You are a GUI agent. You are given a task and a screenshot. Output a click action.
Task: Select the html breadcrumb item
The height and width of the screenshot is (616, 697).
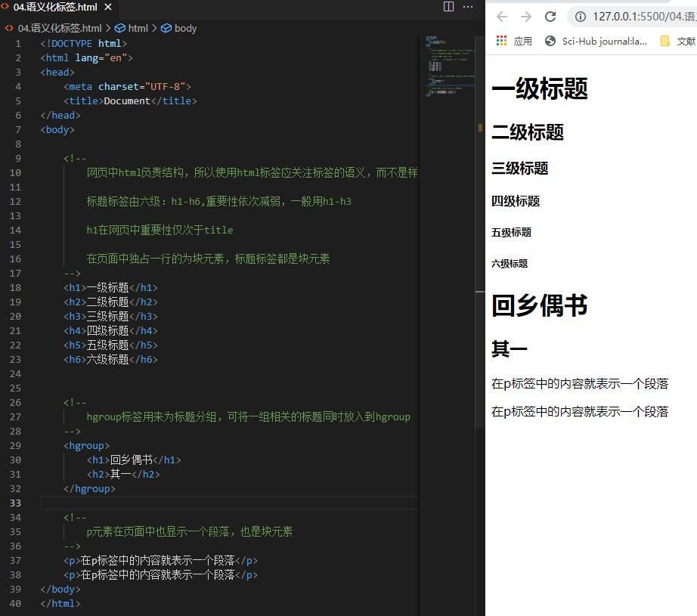coord(132,29)
